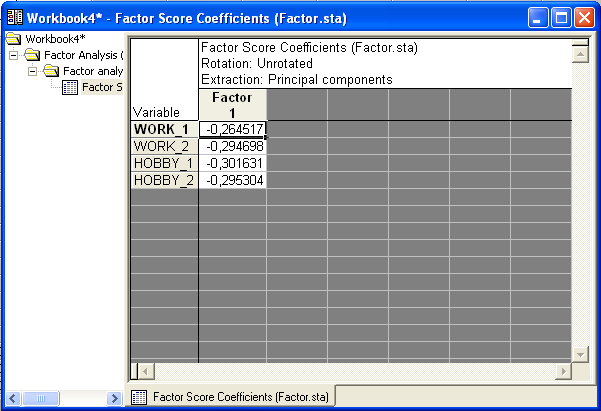This screenshot has width=601, height=411.
Task: Click the spreadsheet icon on the bottom tab
Action: coord(139,397)
